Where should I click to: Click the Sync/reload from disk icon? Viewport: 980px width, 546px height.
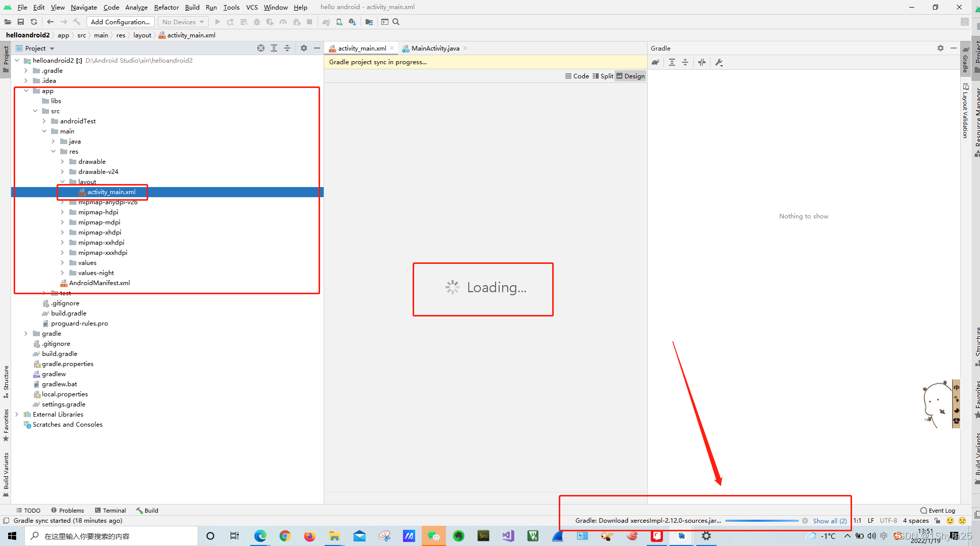click(x=34, y=22)
